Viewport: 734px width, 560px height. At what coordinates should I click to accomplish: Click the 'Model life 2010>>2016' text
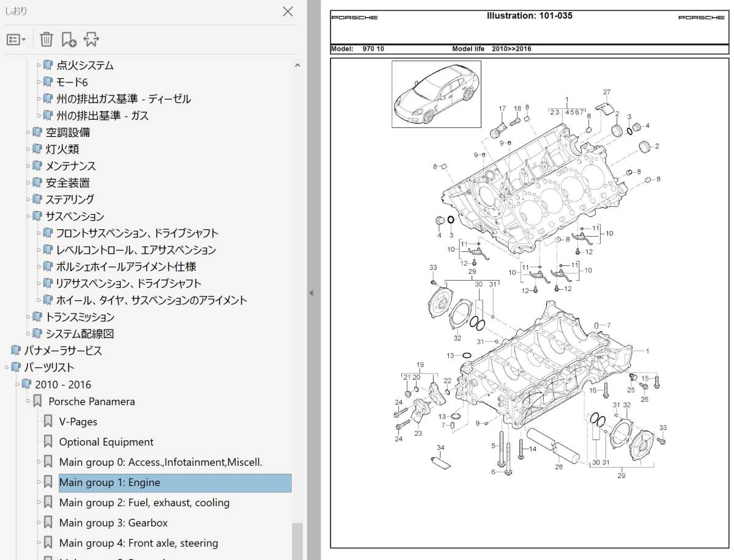(492, 49)
